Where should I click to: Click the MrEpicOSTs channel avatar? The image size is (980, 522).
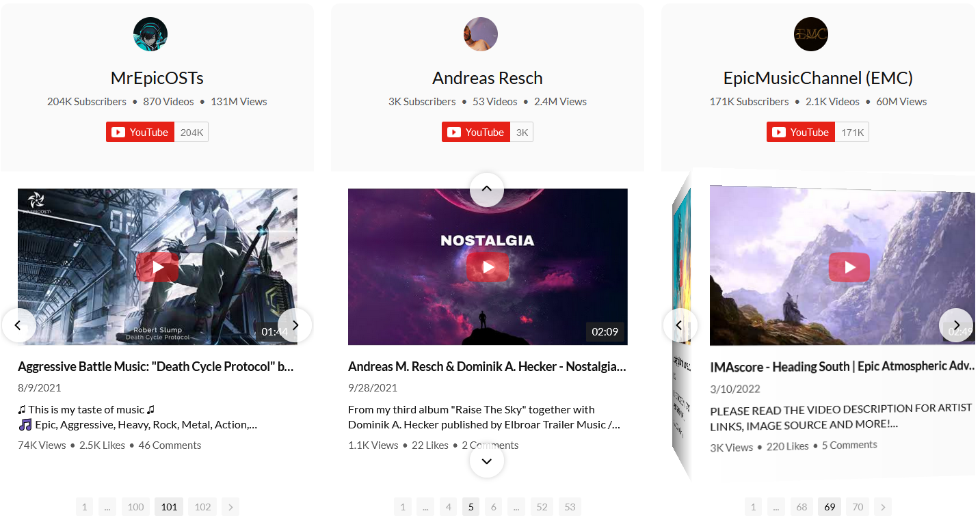pyautogui.click(x=150, y=34)
